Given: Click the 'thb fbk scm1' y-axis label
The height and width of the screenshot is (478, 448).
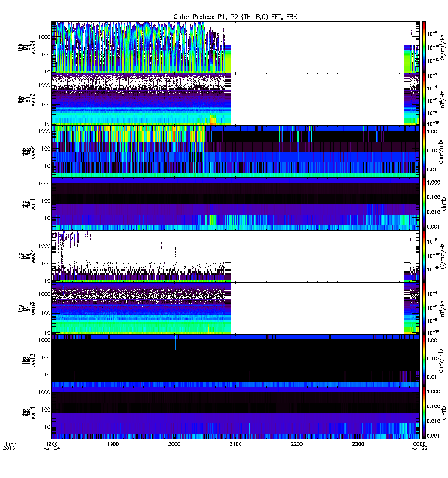Looking at the screenshot, I should coord(28,204).
